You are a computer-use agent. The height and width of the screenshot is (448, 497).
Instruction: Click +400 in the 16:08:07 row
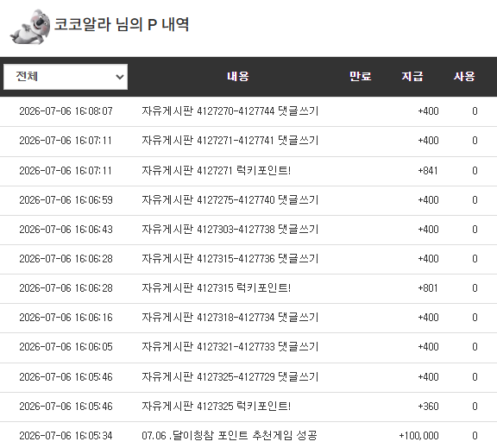tap(428, 111)
